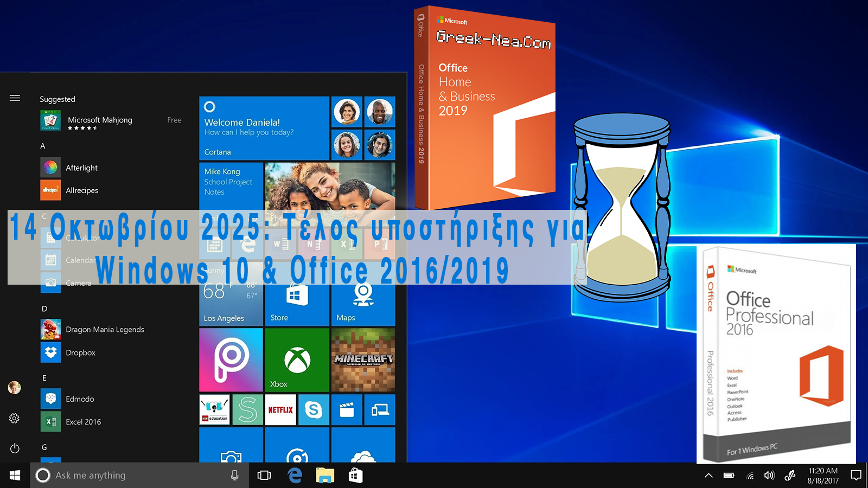This screenshot has width=868, height=488.
Task: Open Microsoft Edge from the taskbar
Action: click(295, 475)
